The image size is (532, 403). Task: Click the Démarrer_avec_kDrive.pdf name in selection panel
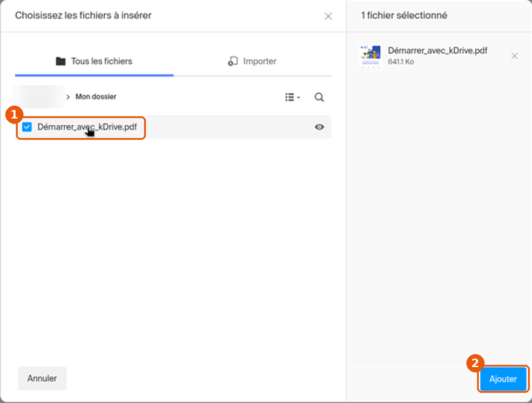(438, 51)
